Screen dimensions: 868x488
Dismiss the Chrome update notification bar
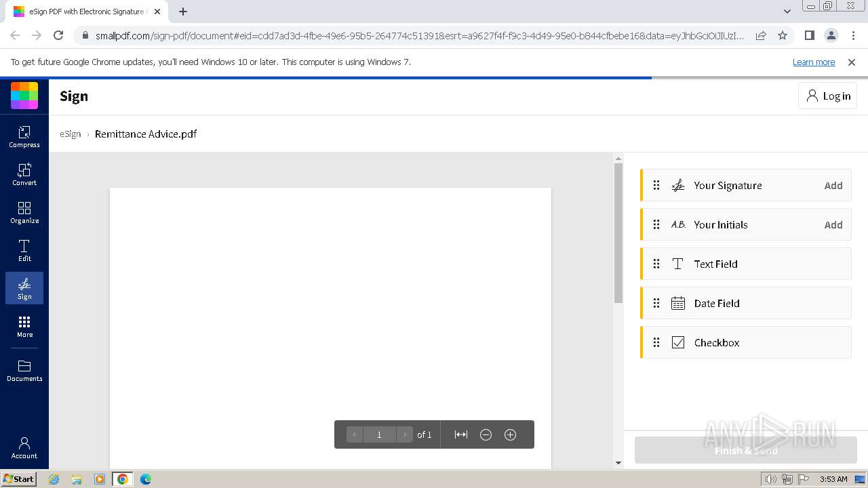852,62
